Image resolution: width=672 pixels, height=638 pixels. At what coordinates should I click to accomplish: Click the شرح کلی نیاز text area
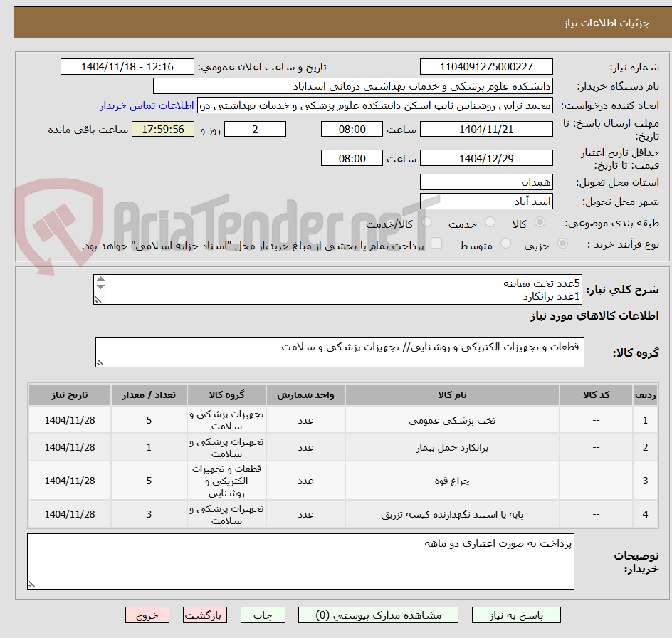pos(337,290)
